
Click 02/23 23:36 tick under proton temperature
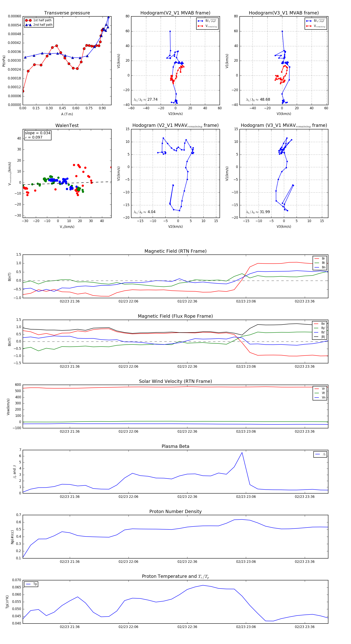[x=305, y=627]
